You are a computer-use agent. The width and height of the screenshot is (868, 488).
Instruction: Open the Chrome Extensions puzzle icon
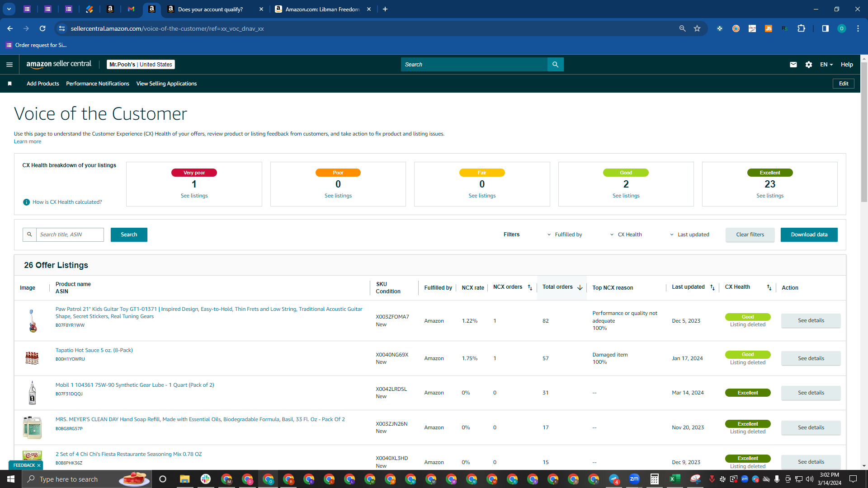coord(801,28)
